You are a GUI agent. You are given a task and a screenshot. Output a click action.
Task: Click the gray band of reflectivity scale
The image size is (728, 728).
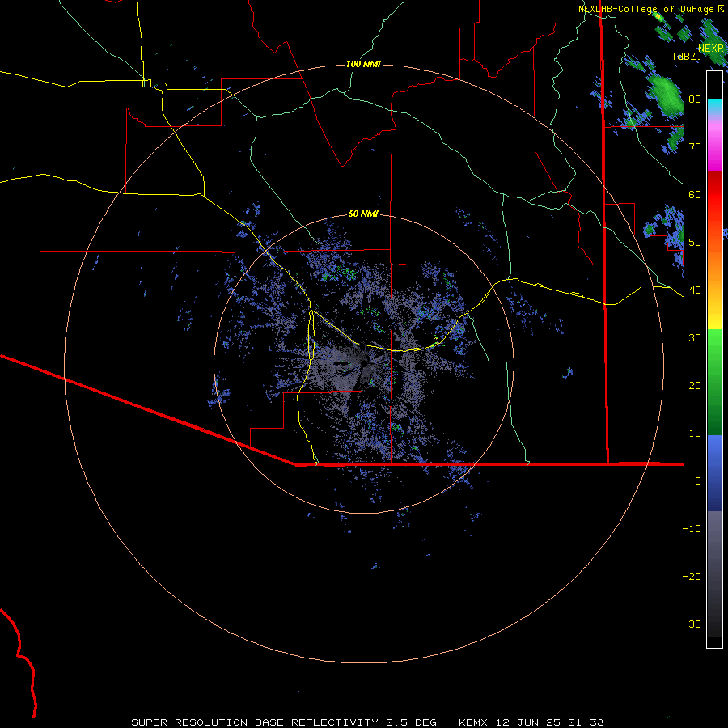[x=714, y=574]
